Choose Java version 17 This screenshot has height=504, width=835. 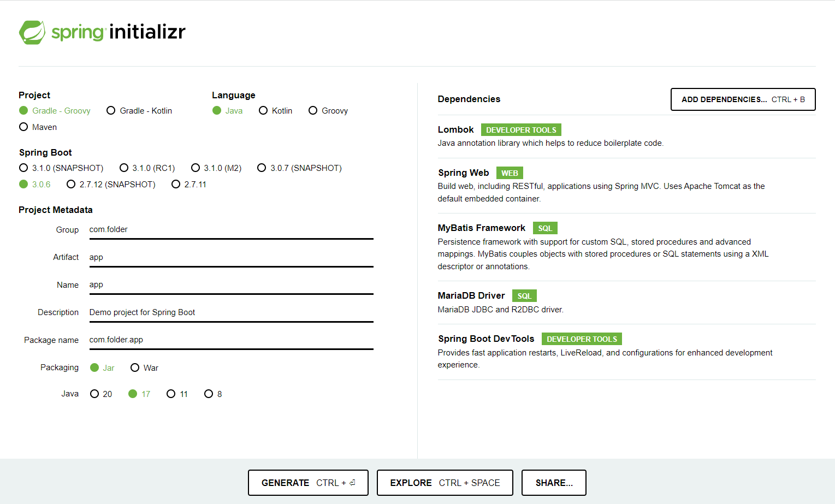click(x=139, y=394)
